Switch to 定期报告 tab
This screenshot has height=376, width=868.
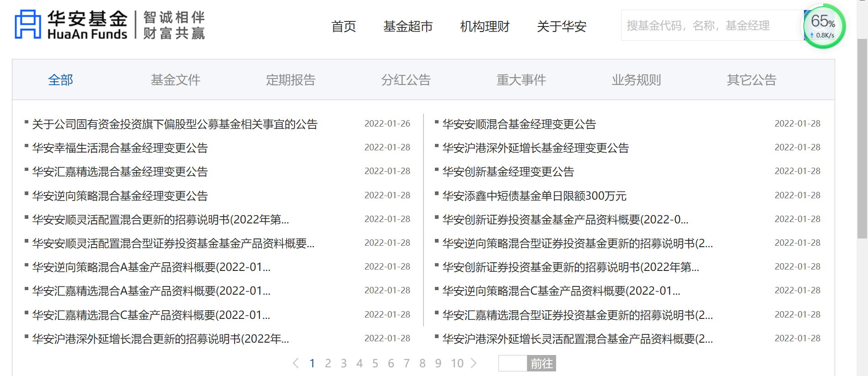tap(291, 80)
